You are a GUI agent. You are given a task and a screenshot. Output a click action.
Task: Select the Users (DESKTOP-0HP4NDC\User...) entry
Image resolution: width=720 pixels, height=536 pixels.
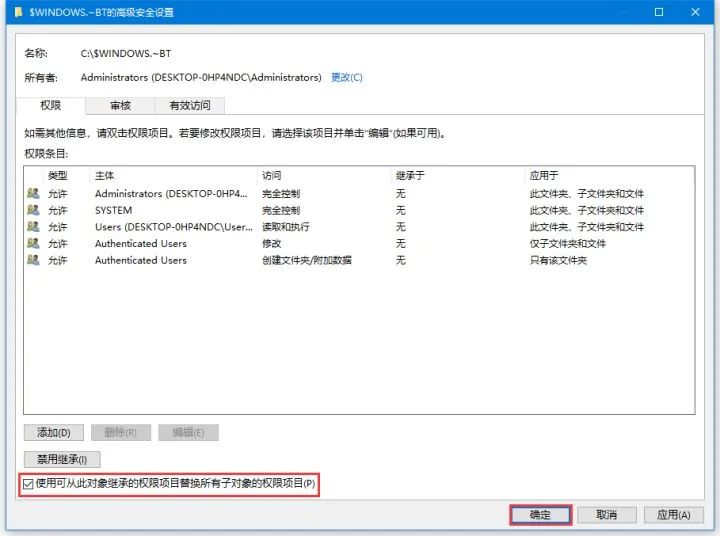tap(359, 227)
